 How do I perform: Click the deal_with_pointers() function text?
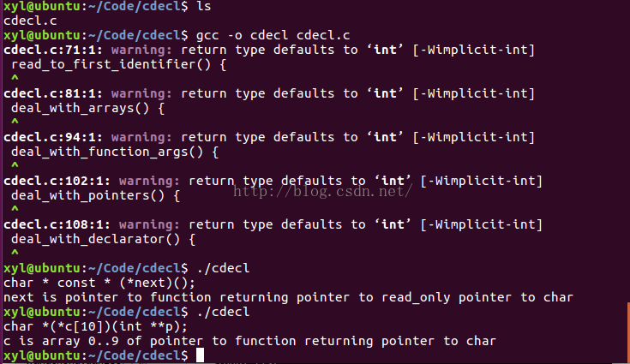coord(93,195)
